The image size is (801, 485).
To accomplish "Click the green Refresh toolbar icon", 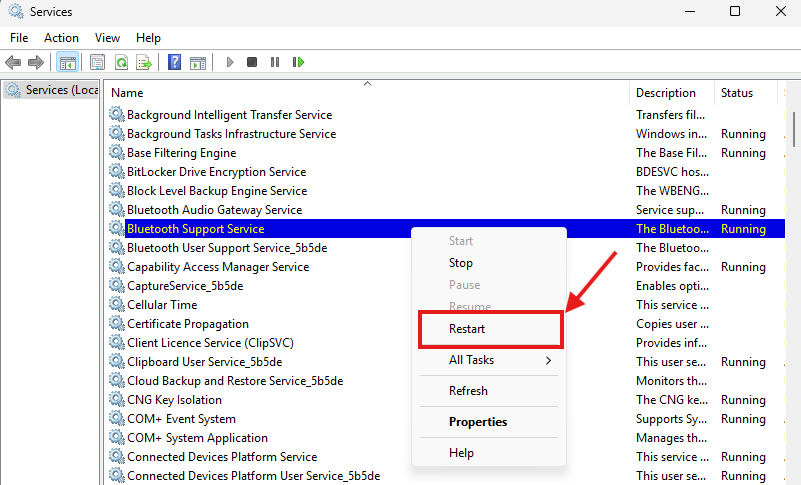I will point(121,62).
